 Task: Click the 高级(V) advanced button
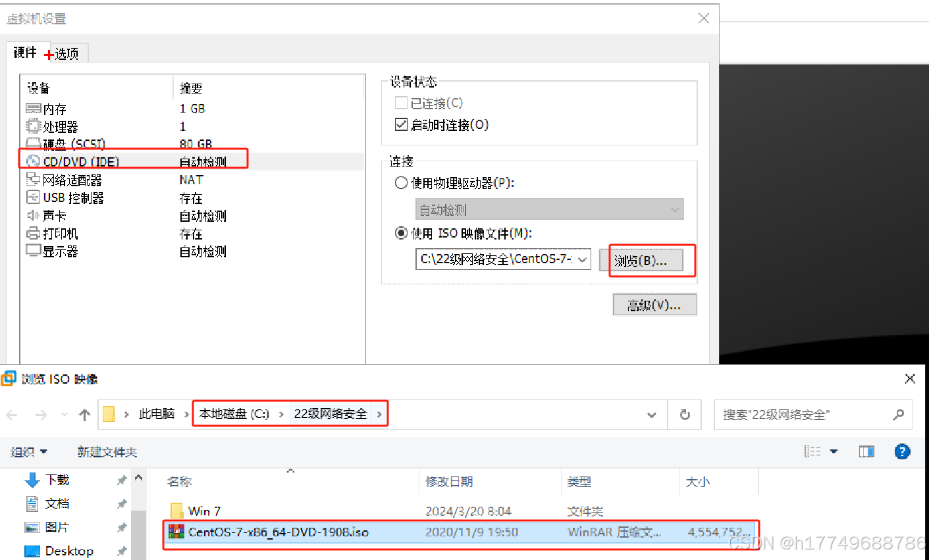point(653,304)
